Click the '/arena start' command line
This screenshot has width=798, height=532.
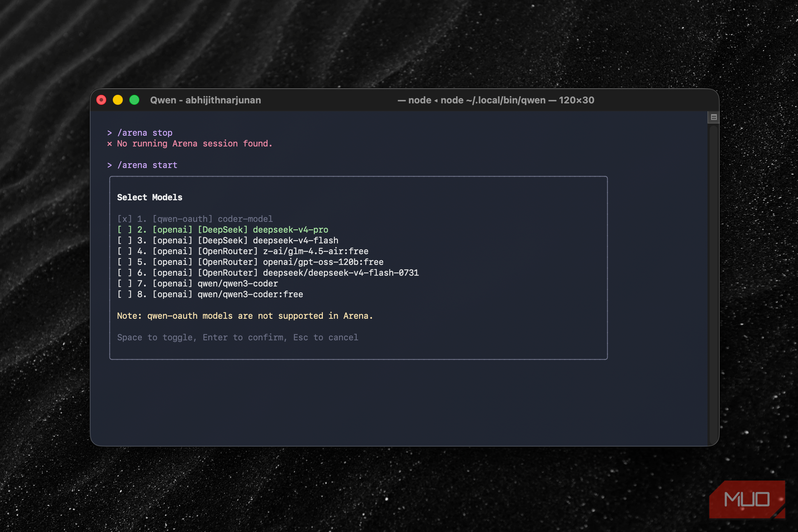click(143, 165)
